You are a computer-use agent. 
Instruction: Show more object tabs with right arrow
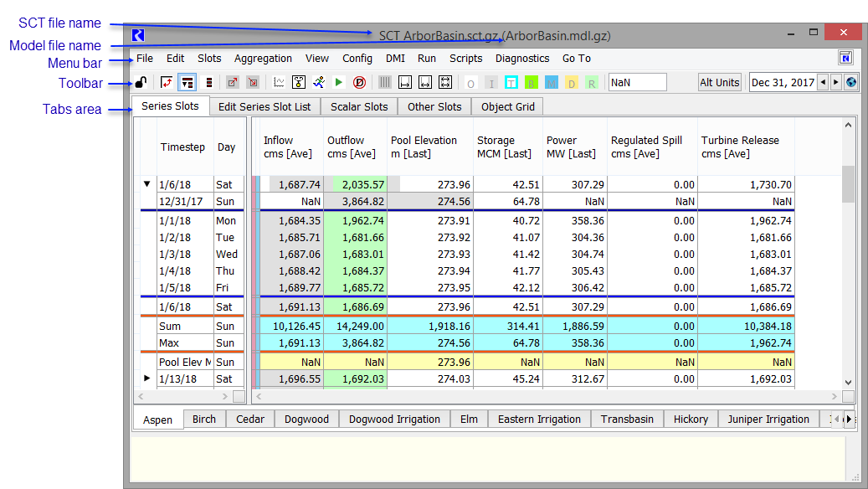pyautogui.click(x=849, y=419)
